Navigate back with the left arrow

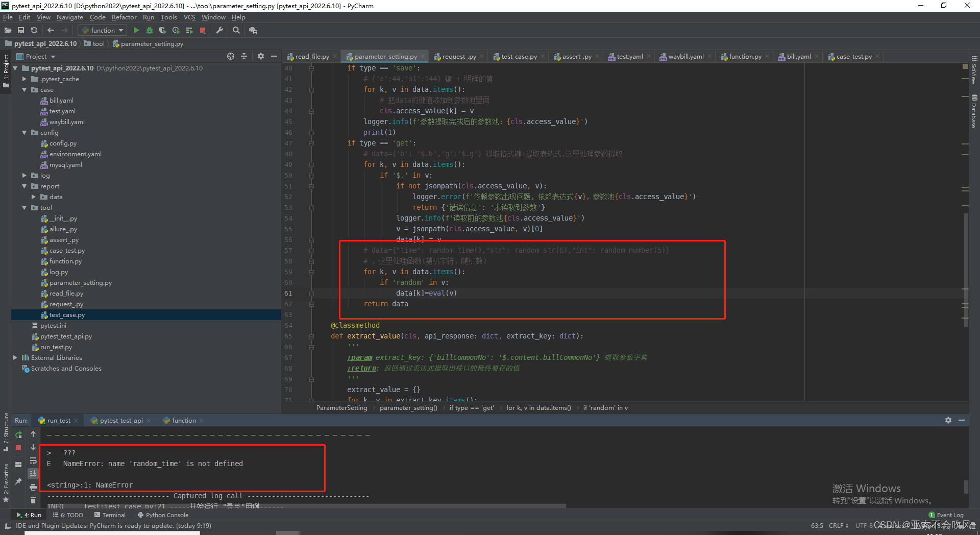pyautogui.click(x=51, y=31)
